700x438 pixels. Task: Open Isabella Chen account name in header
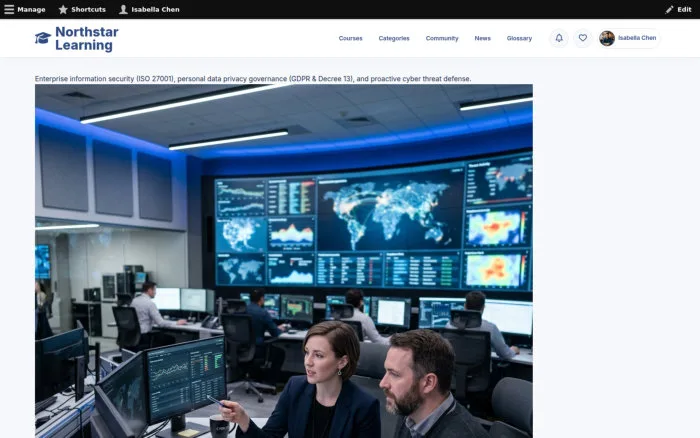coord(637,38)
